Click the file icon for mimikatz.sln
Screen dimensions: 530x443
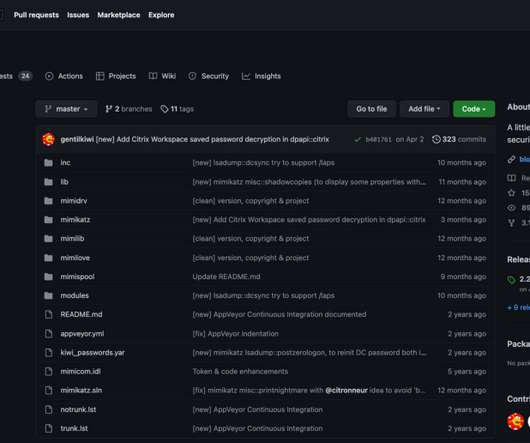[49, 390]
